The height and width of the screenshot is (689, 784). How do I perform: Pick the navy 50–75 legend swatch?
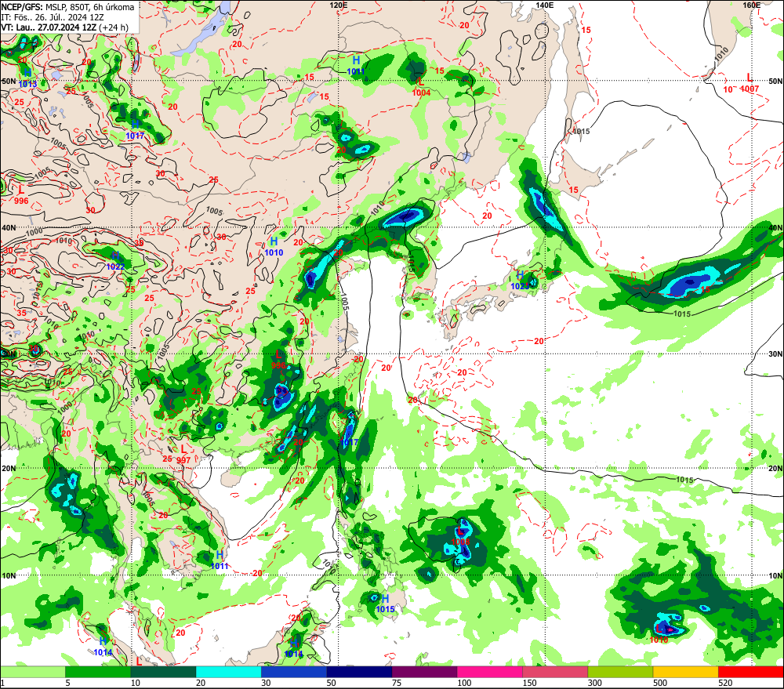click(x=359, y=672)
